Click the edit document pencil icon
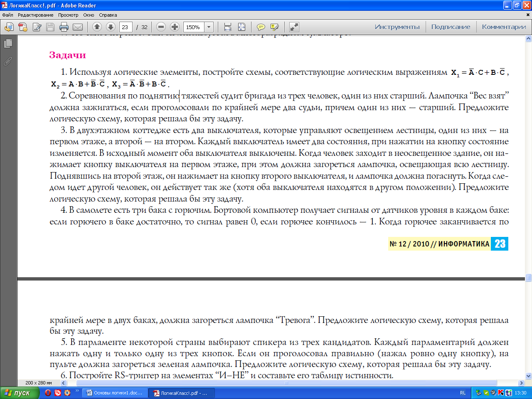 [37, 27]
